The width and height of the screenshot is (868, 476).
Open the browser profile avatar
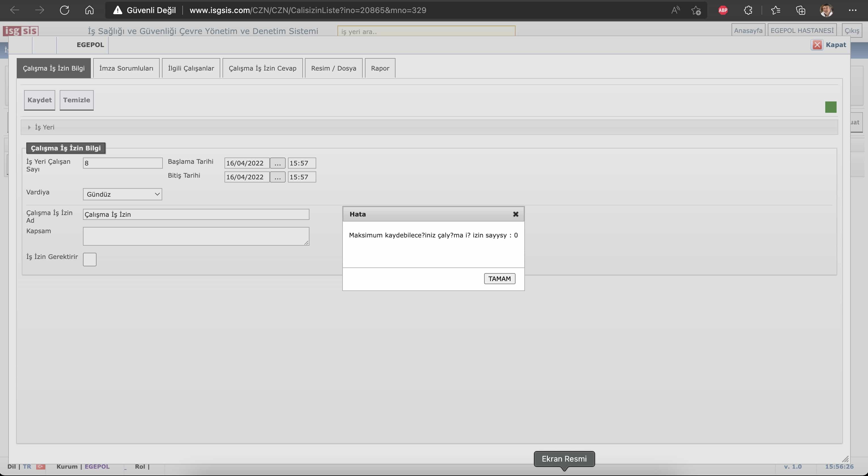(x=826, y=10)
